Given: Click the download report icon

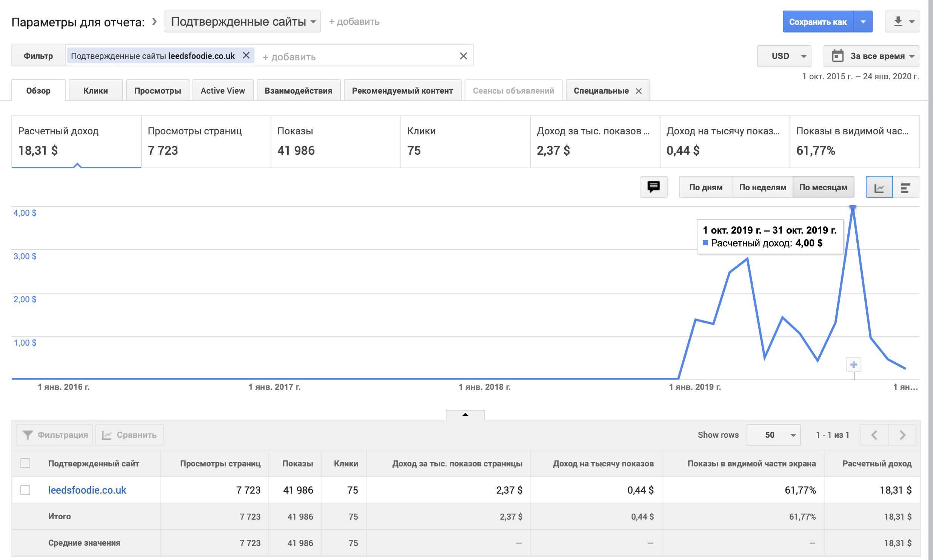Looking at the screenshot, I should pyautogui.click(x=898, y=22).
